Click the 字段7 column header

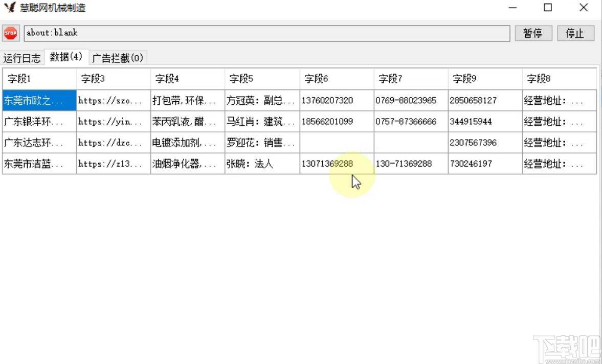pos(411,79)
